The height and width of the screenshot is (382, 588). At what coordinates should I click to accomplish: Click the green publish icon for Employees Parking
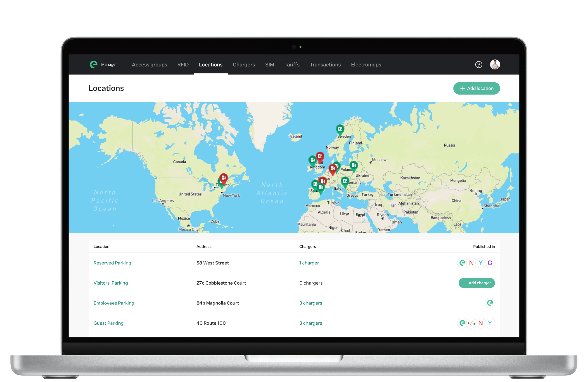click(490, 303)
